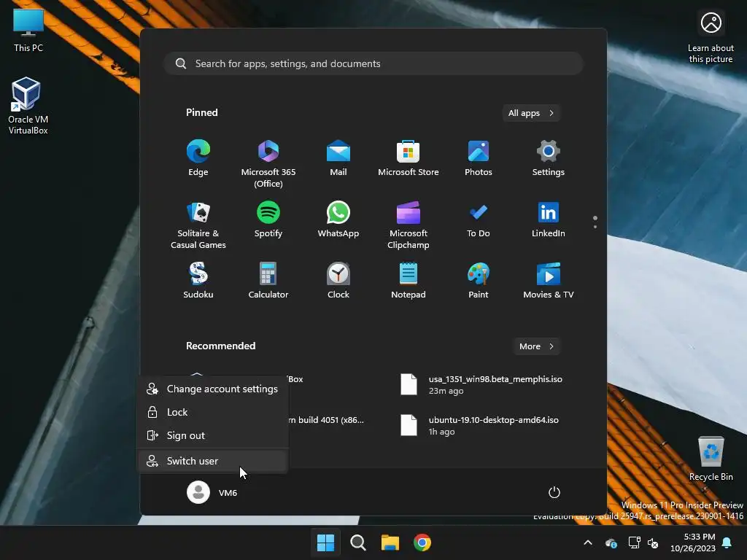Launch Movies & TV
The height and width of the screenshot is (560, 747).
point(549,281)
